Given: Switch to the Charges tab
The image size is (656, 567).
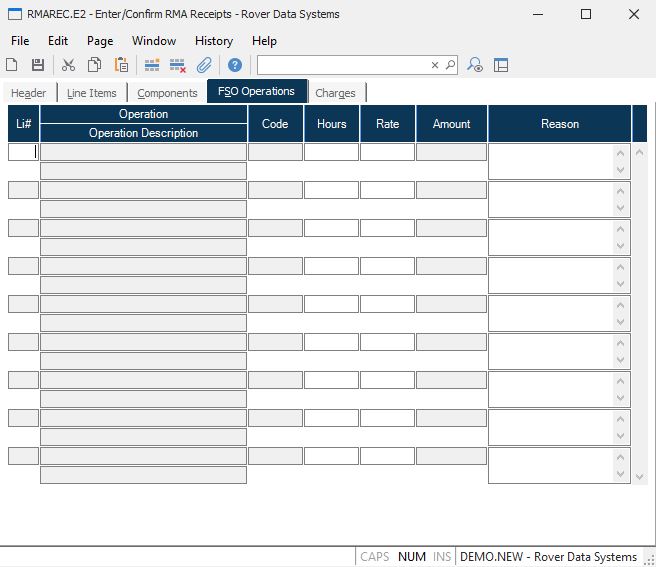Looking at the screenshot, I should pyautogui.click(x=335, y=93).
